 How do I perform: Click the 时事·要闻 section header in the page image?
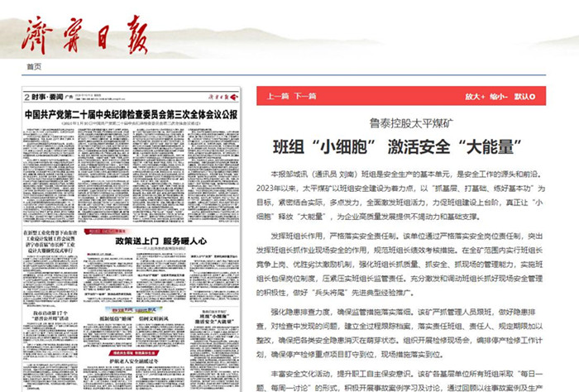[x=47, y=97]
